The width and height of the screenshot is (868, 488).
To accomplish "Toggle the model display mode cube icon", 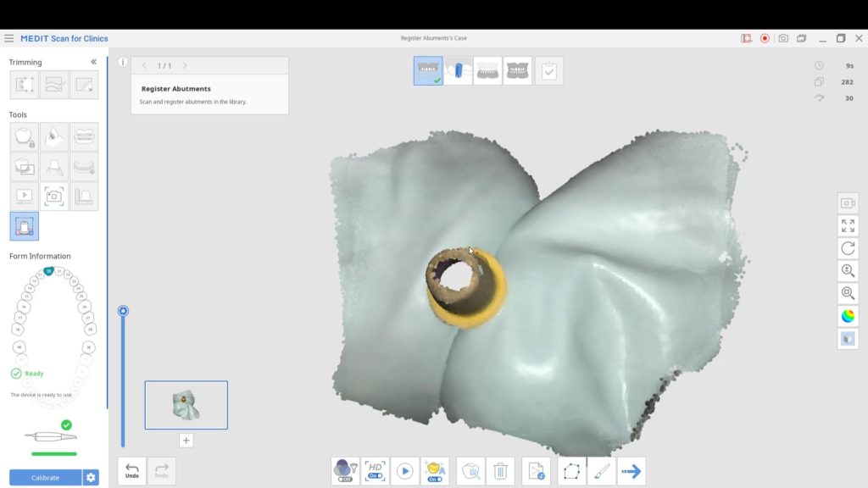I will tap(848, 339).
